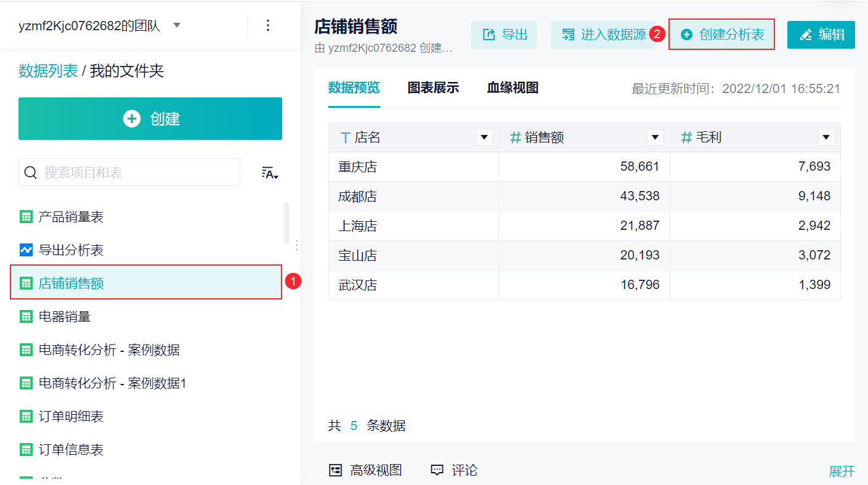Click the table icon next to 订单明细表

click(26, 417)
